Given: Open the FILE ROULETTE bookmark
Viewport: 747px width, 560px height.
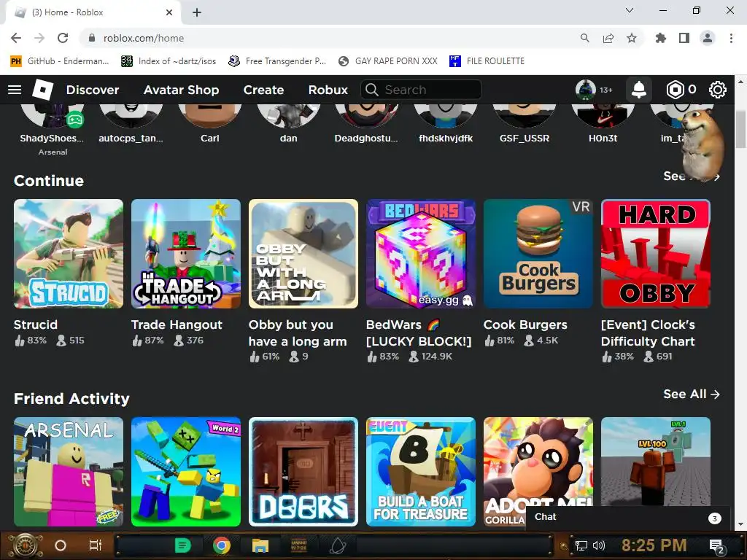Looking at the screenshot, I should pos(487,61).
